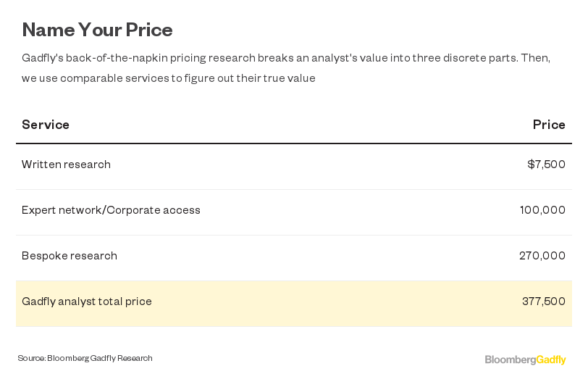Click the gray 'Bloomberg' part of the logo
Viewport: 588px width, 387px height.
tap(511, 360)
